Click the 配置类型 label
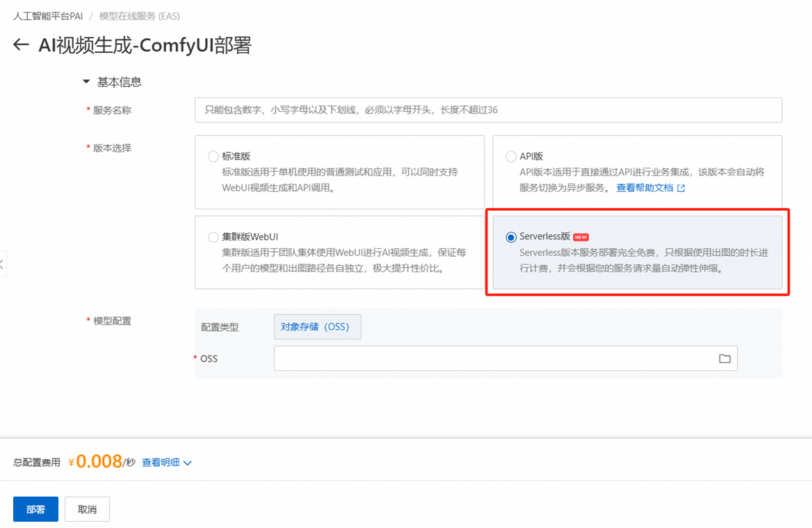812x528 pixels. coord(220,328)
